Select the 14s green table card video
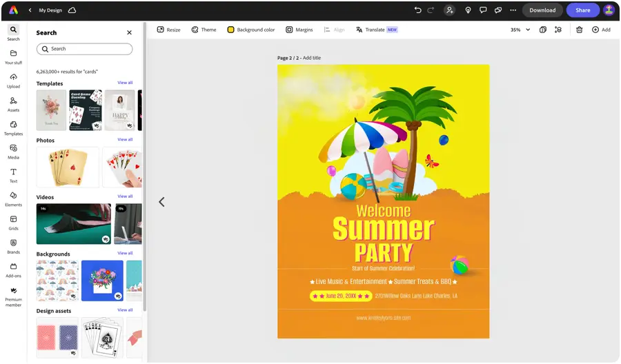 (74, 224)
